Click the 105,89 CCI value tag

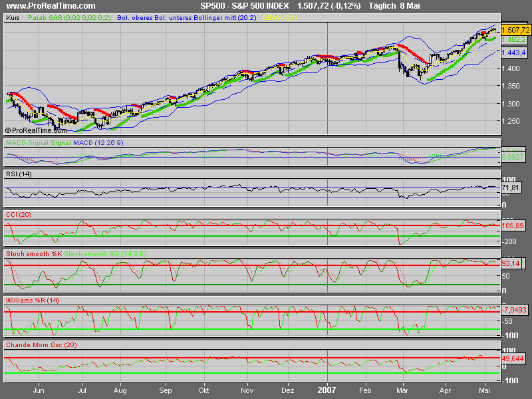(x=513, y=225)
